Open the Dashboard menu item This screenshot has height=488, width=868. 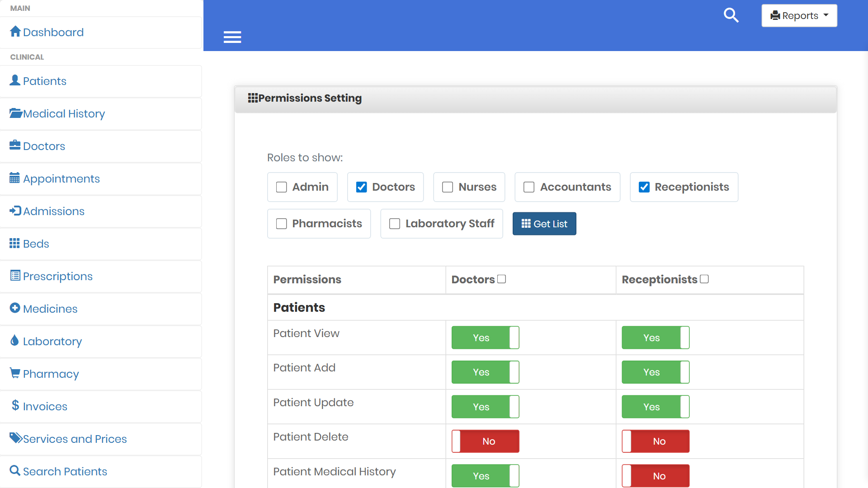pyautogui.click(x=101, y=32)
